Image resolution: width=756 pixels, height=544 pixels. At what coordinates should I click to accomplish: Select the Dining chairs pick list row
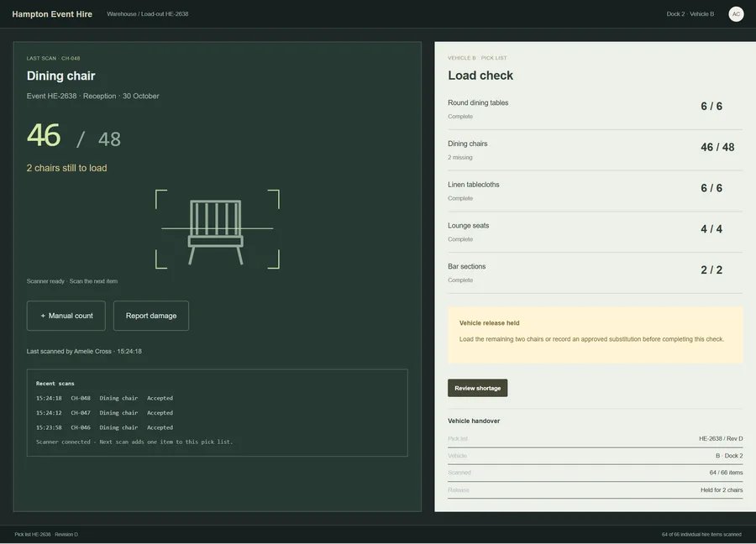tap(595, 150)
